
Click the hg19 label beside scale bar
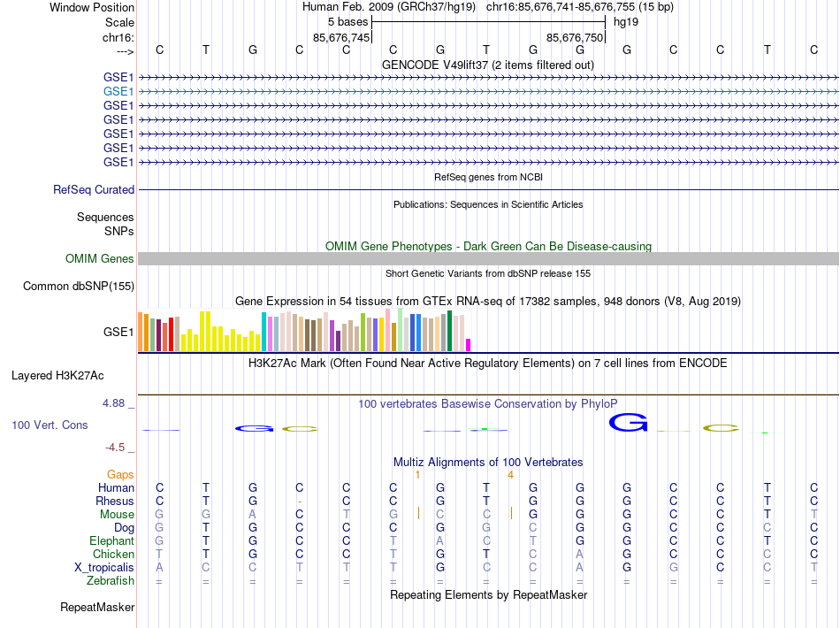(x=626, y=22)
